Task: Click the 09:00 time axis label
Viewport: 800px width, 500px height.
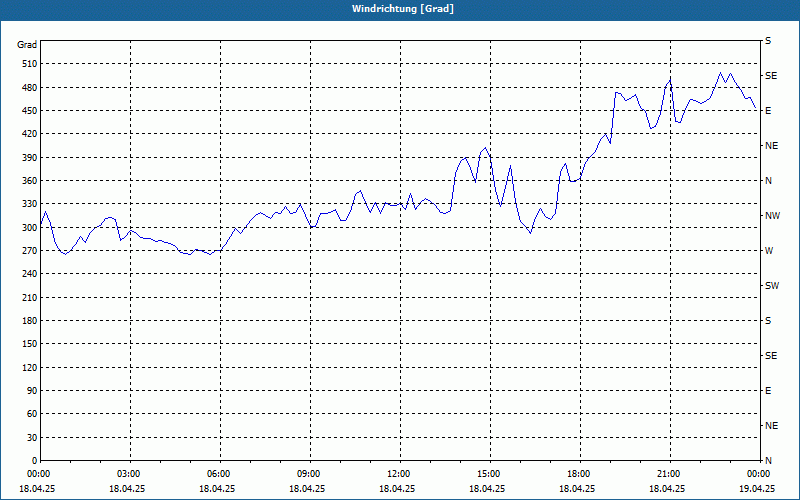Action: pyautogui.click(x=308, y=474)
